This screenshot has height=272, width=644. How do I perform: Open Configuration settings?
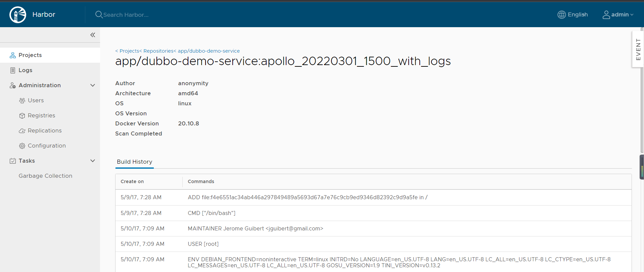(x=47, y=146)
